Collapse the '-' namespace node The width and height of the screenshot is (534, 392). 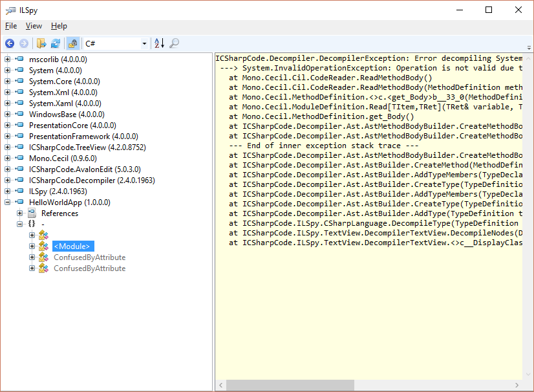pyautogui.click(x=20, y=224)
